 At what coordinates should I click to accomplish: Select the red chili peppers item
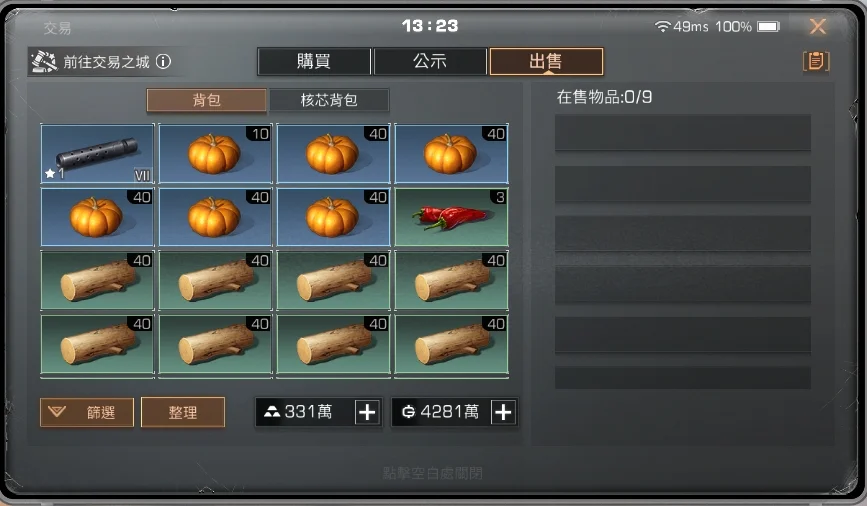[x=451, y=217]
